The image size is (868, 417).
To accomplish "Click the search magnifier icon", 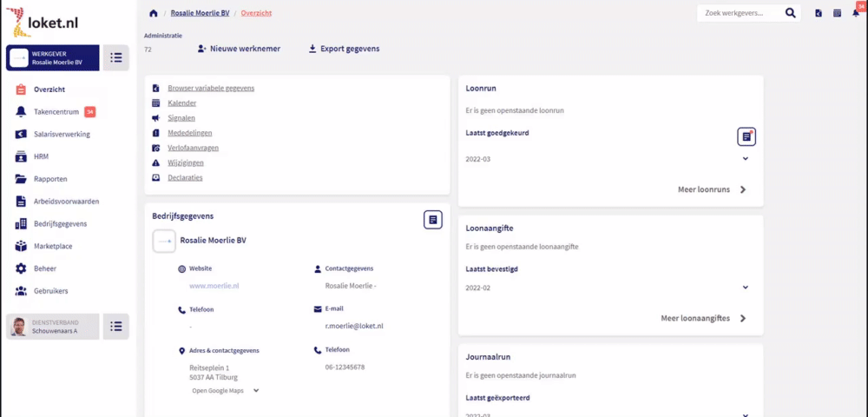I will (790, 13).
